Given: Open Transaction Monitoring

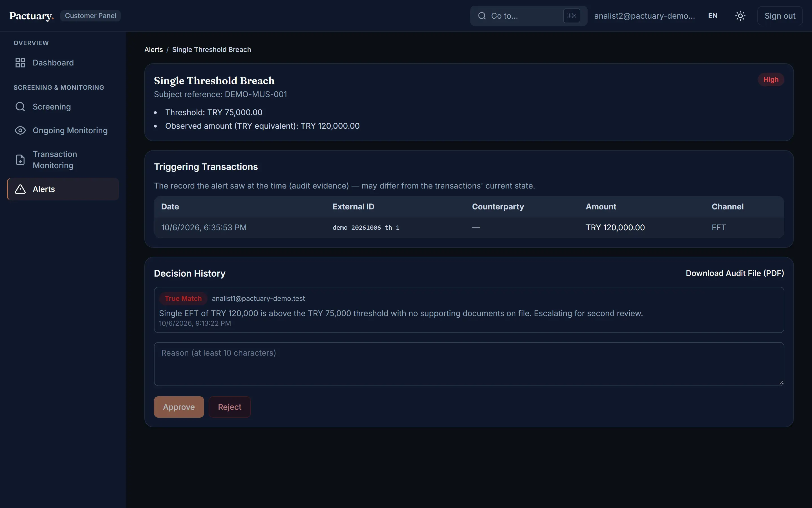Looking at the screenshot, I should click(63, 159).
